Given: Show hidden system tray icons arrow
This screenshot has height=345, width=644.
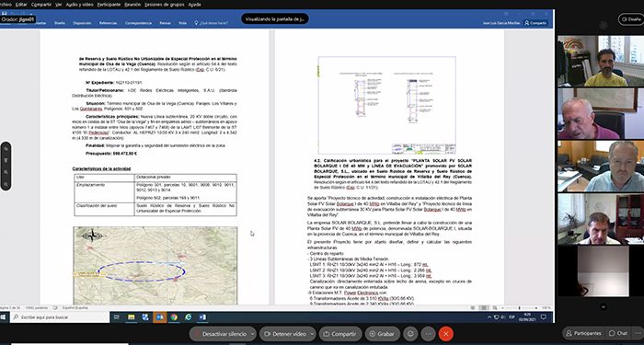Looking at the screenshot, I should tap(489, 317).
